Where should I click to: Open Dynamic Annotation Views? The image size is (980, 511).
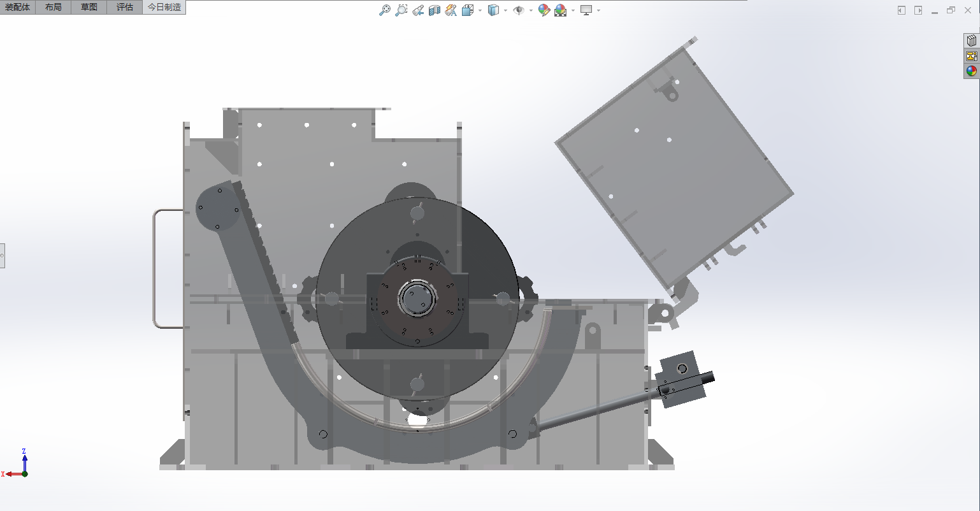click(x=451, y=10)
